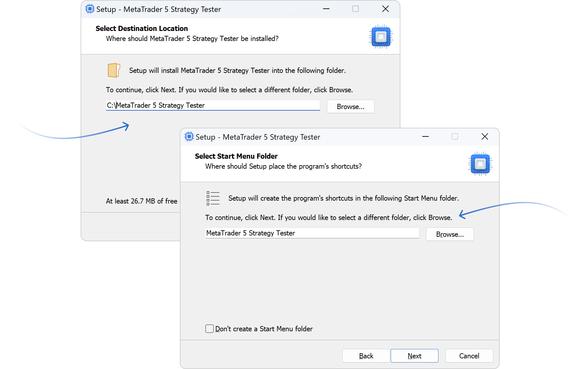Close the front Setup window
The width and height of the screenshot is (588, 369).
coord(485,136)
